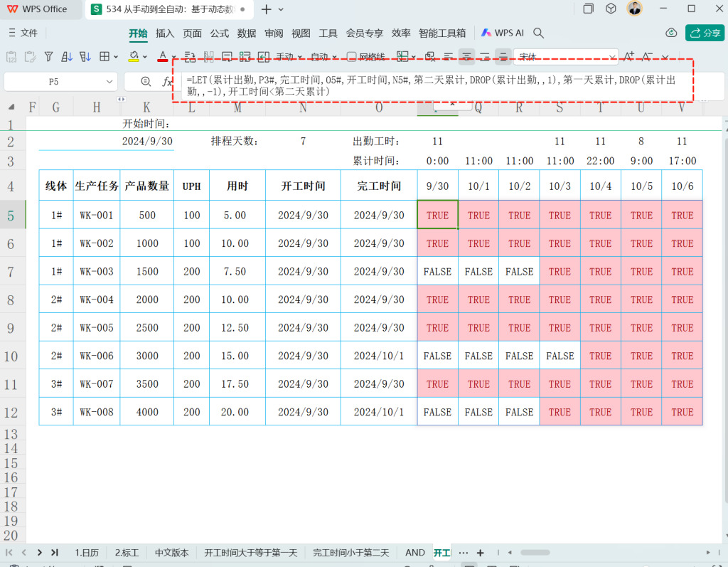Open the Name Box dropdown showing P5
Viewport: 728px width, 567px height.
109,82
